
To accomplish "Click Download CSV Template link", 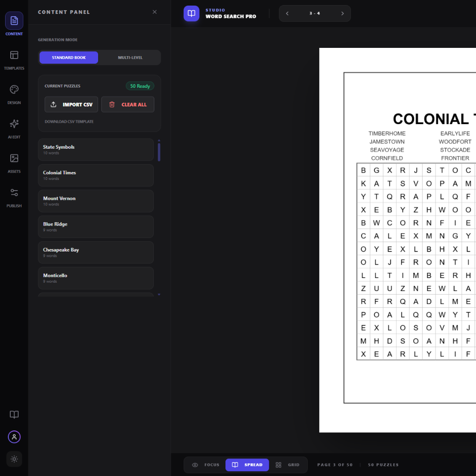I will tap(69, 122).
